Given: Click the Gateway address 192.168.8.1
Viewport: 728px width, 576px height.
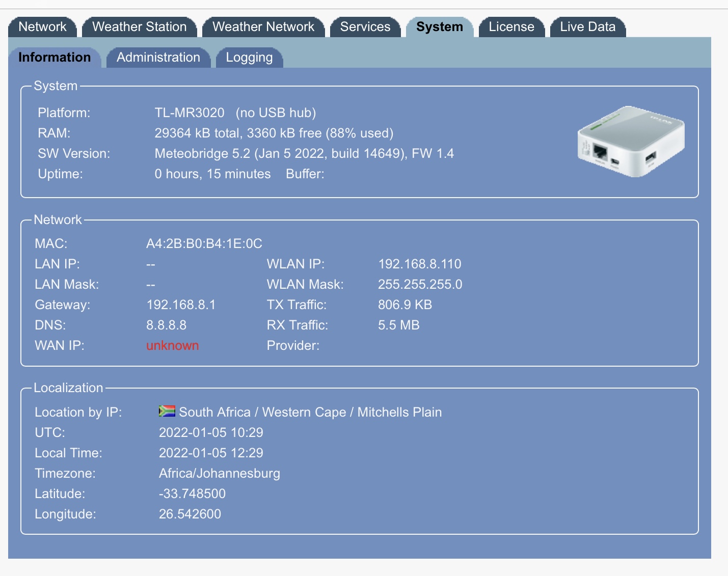Looking at the screenshot, I should [x=181, y=305].
